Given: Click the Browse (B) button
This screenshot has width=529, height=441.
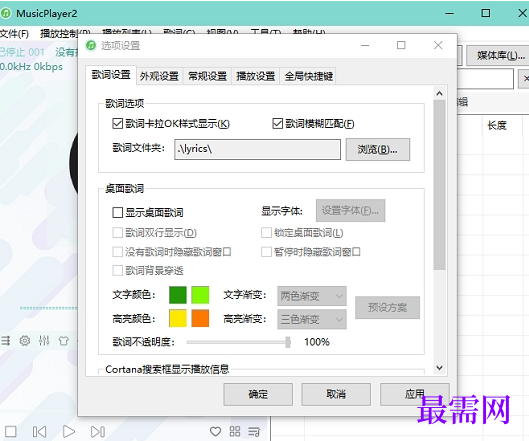Looking at the screenshot, I should (x=378, y=149).
